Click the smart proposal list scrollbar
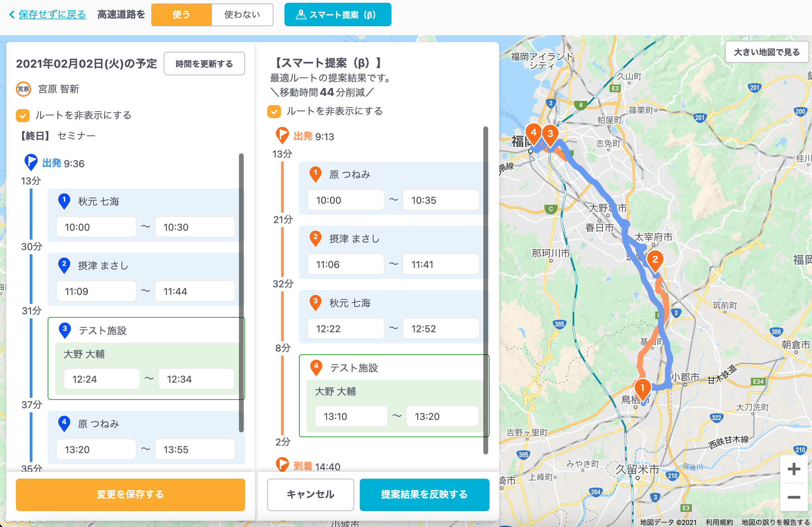 pyautogui.click(x=485, y=290)
